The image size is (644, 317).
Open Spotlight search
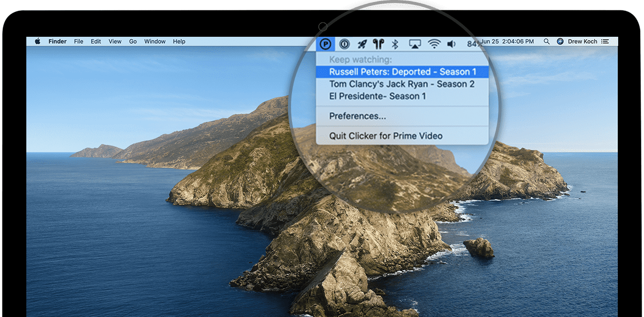pos(547,42)
